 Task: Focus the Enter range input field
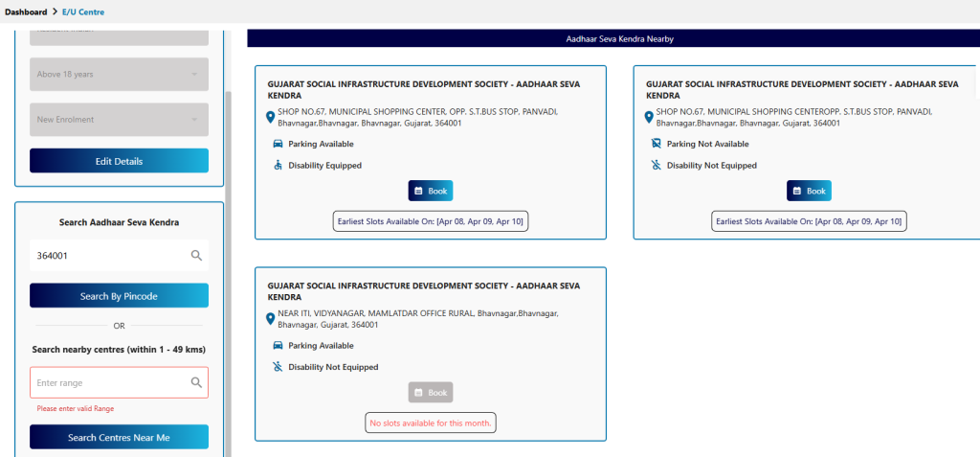point(110,382)
